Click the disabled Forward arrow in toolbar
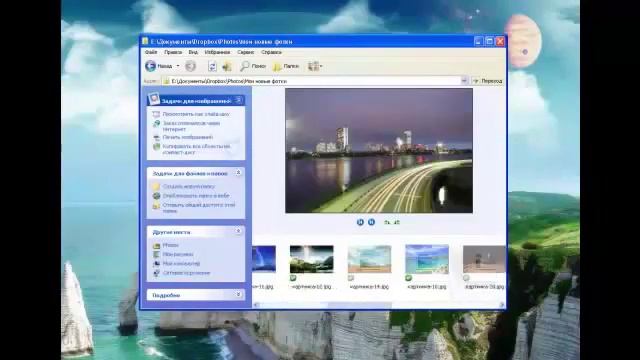The width and height of the screenshot is (640, 360). tap(190, 66)
